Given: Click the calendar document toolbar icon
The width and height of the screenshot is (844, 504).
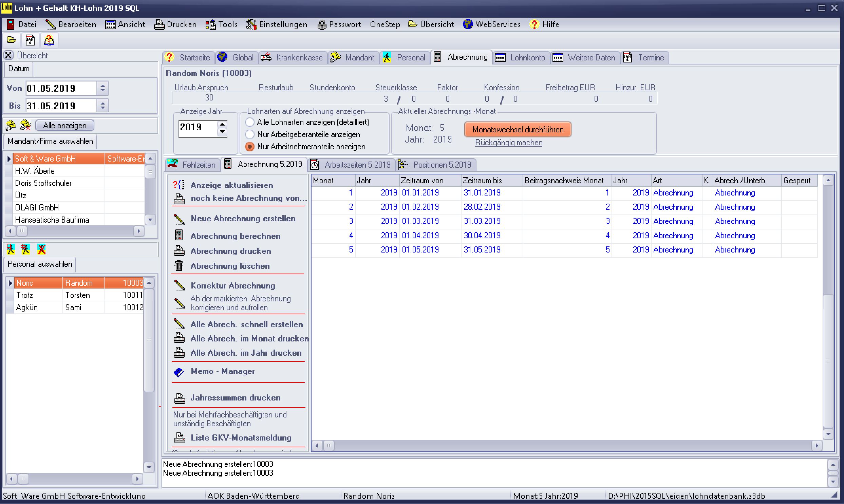Looking at the screenshot, I should (x=30, y=40).
